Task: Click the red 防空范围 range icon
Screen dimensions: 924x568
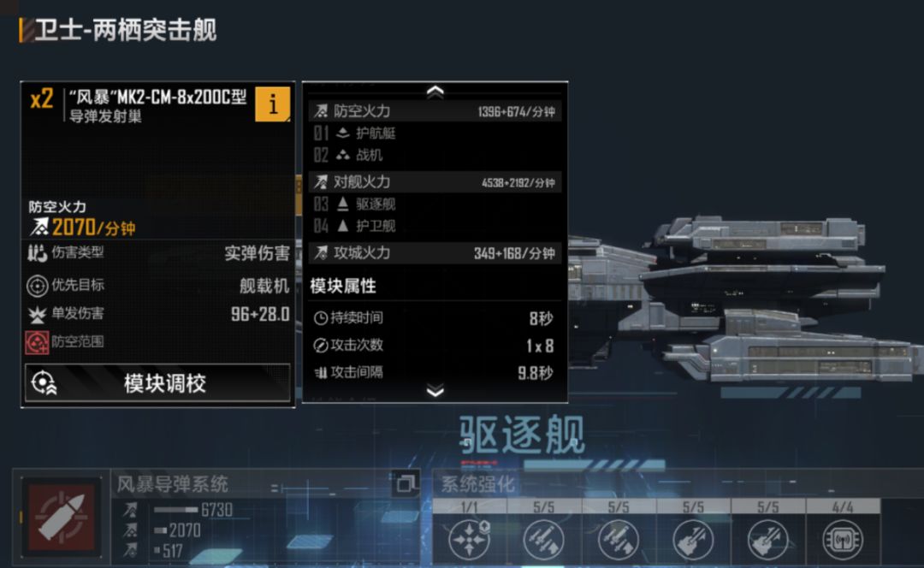Action: (37, 342)
